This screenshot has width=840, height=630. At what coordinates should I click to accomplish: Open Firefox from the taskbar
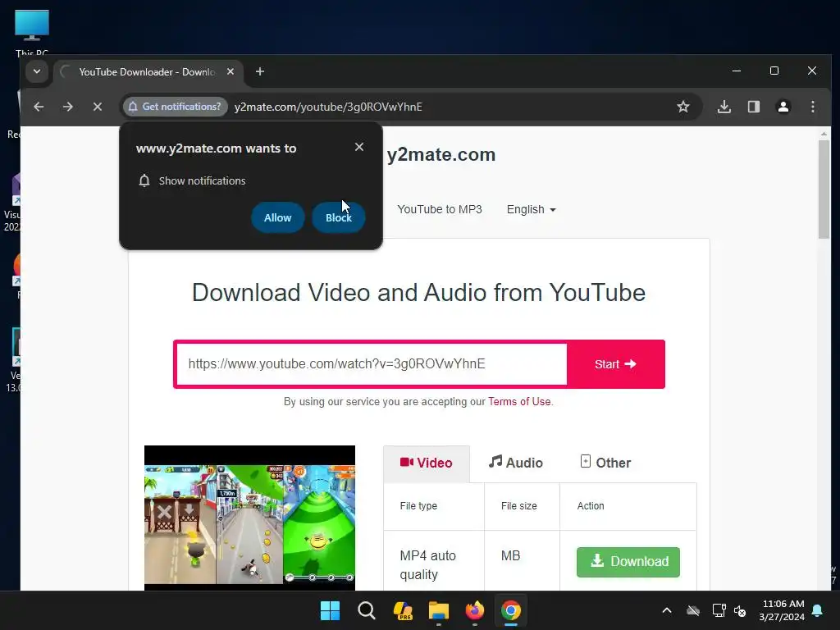(475, 610)
